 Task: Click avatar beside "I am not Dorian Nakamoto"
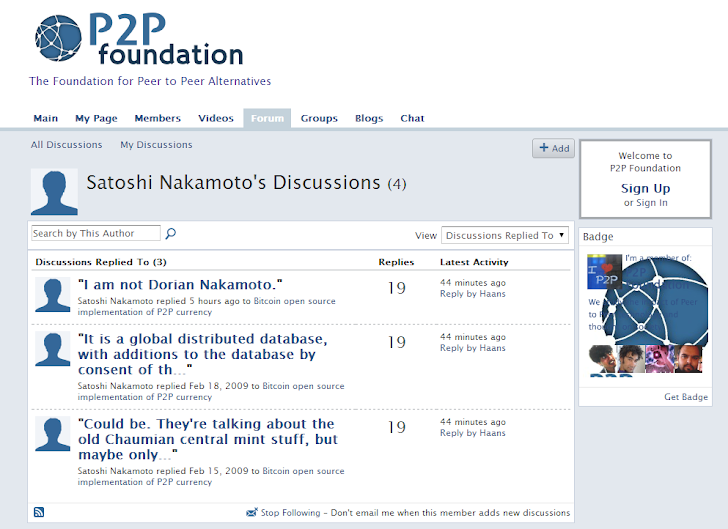52,294
